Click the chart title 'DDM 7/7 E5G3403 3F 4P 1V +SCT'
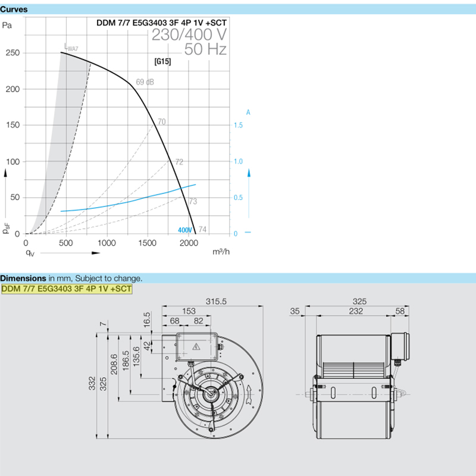Viewport: 476px width, 476px height. click(x=161, y=23)
